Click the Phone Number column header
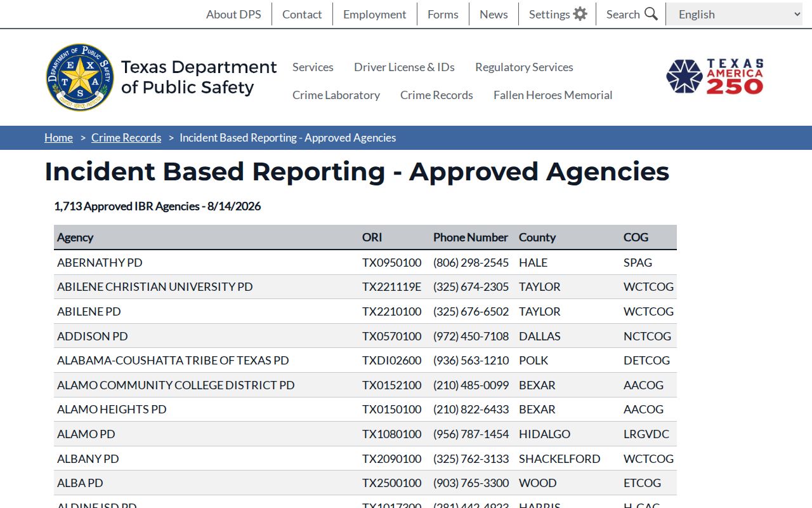 pos(471,237)
